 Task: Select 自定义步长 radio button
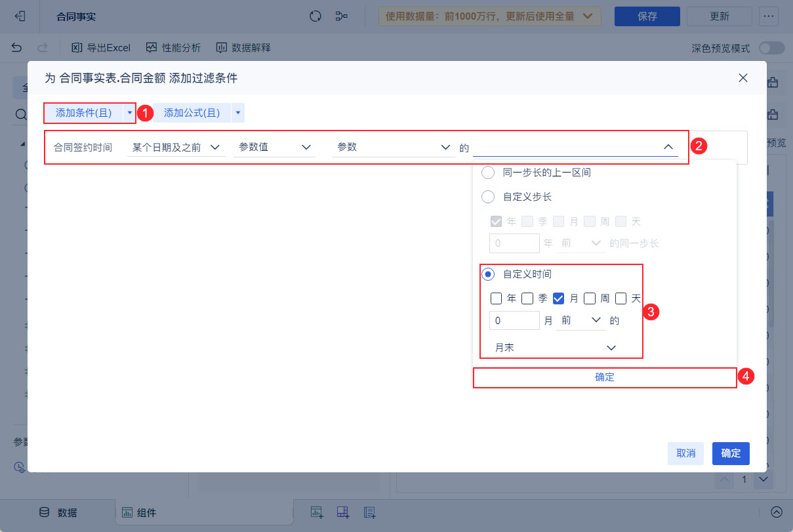click(488, 196)
